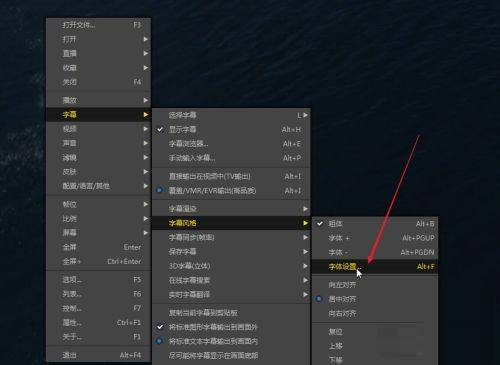
Task: Open the 配置/语言/其他 submenu
Action: [98, 186]
